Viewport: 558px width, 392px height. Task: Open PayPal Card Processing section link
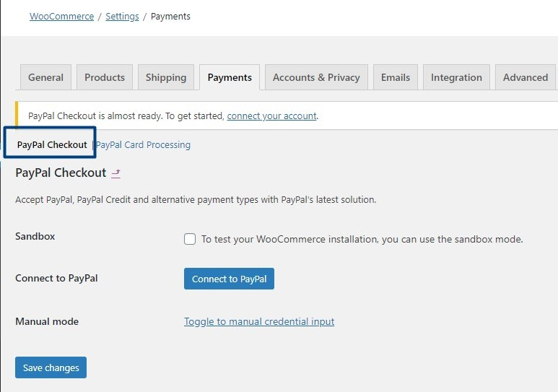[144, 145]
